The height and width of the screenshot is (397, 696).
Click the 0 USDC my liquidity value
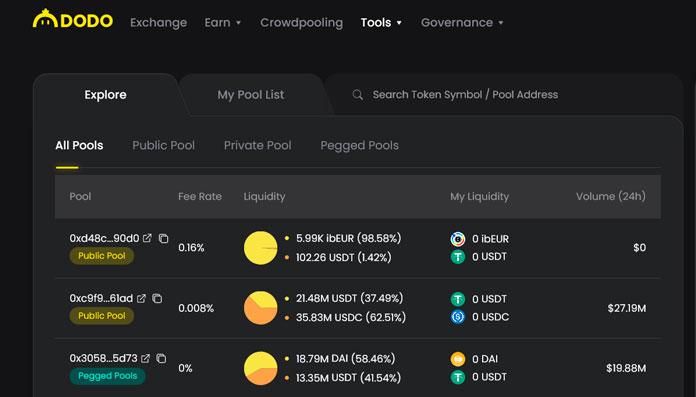[x=490, y=317]
